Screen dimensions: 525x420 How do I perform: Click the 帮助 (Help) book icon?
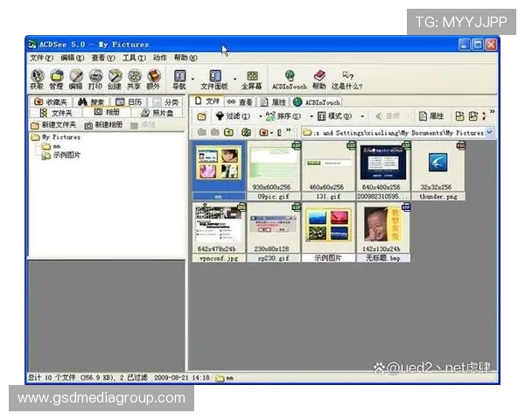coord(318,79)
